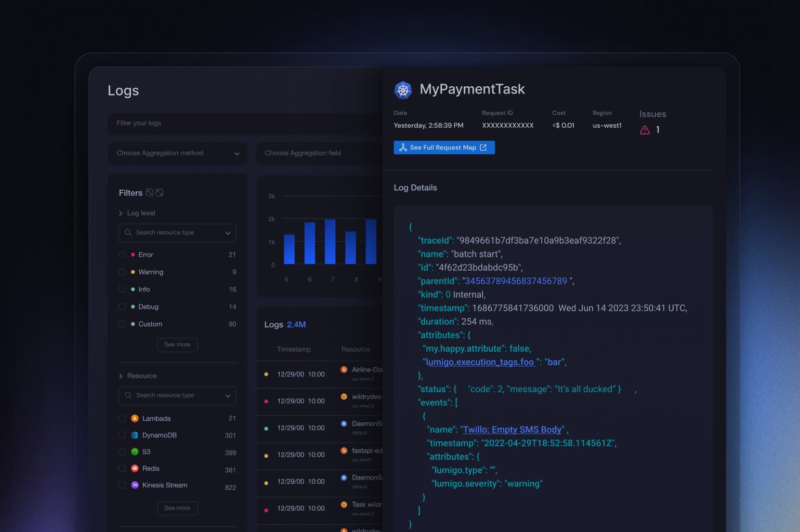Select the Lambda service icon in Resource filters
This screenshot has width=800, height=532.
[x=135, y=418]
